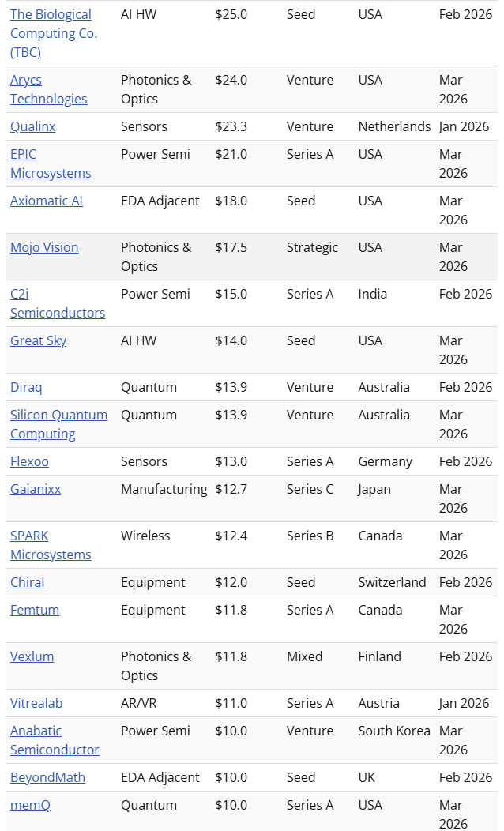Open the Diraq company link
The width and height of the screenshot is (504, 831).
(26, 387)
